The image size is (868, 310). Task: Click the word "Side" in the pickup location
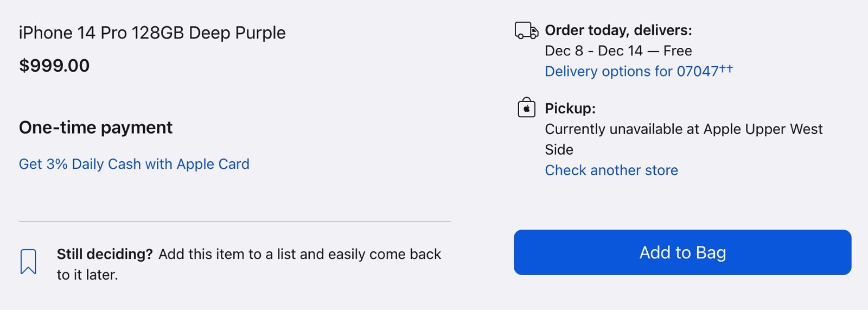(559, 150)
